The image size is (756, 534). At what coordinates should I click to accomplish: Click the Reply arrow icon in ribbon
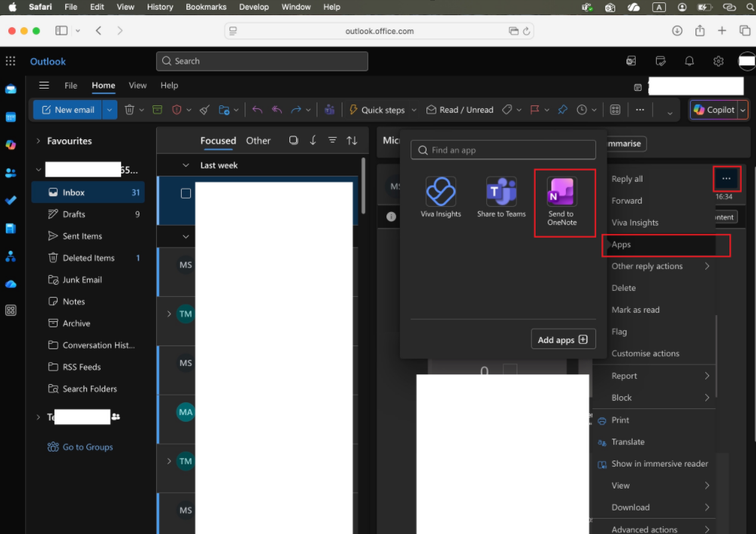click(x=257, y=110)
